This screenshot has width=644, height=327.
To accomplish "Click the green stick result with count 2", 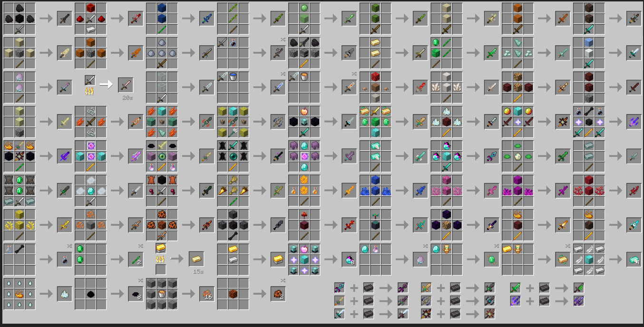I will coord(136,259).
